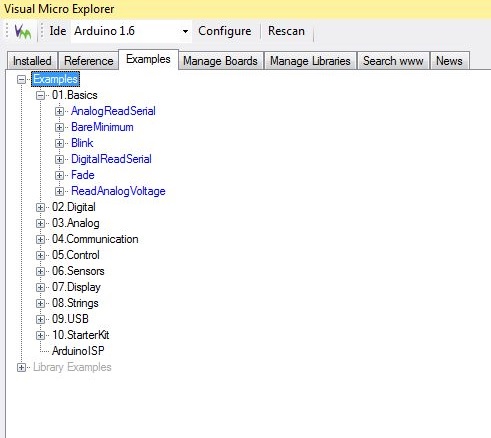Switch to the Installed tab
Image resolution: width=491 pixels, height=438 pixels.
coord(32,61)
